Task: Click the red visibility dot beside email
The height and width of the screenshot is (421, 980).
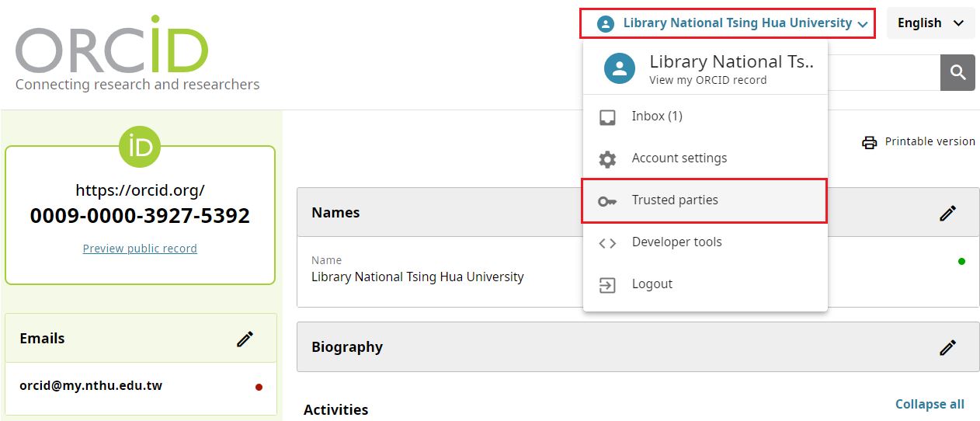Action: 259,387
